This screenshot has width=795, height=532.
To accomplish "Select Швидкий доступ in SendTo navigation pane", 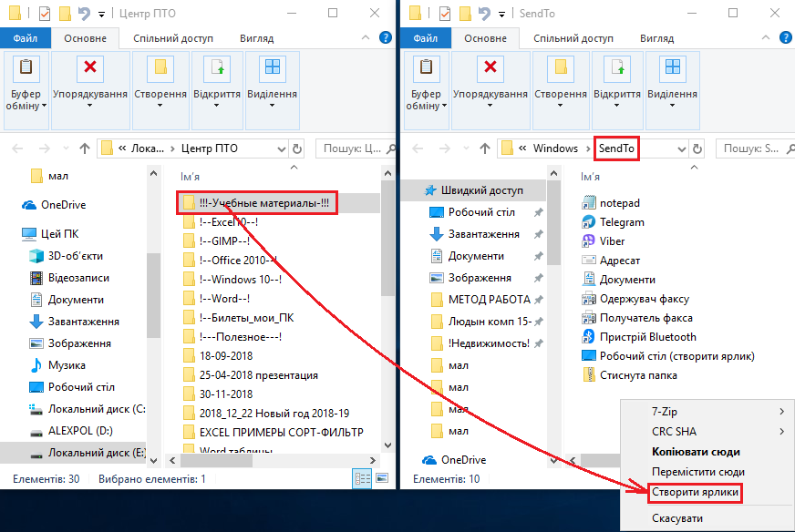I will pyautogui.click(x=473, y=190).
